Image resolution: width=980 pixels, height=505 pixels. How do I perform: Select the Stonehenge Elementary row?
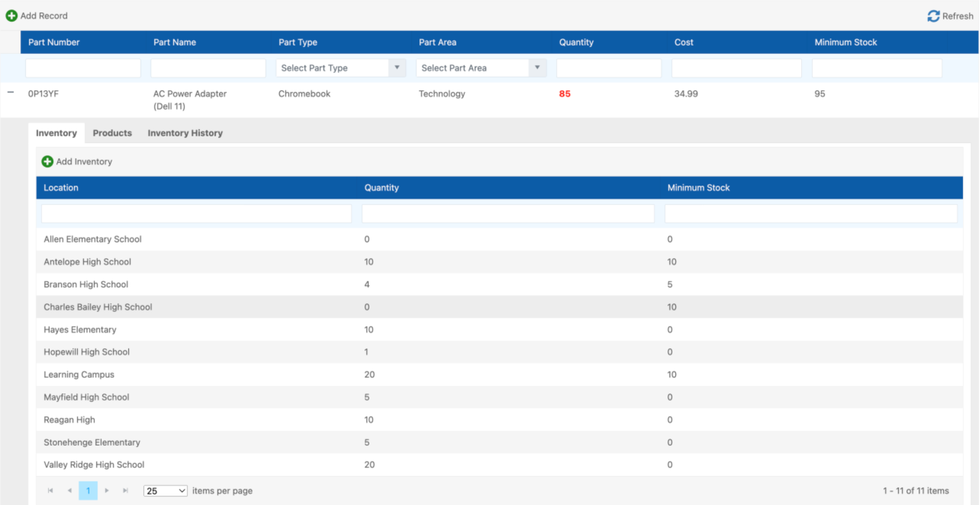[x=500, y=442]
